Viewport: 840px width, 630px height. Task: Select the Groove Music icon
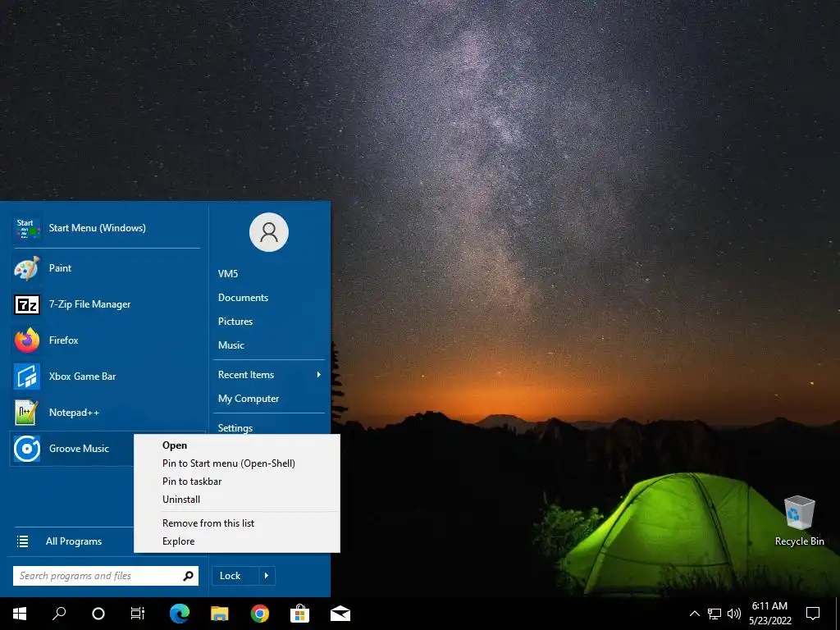click(x=27, y=449)
